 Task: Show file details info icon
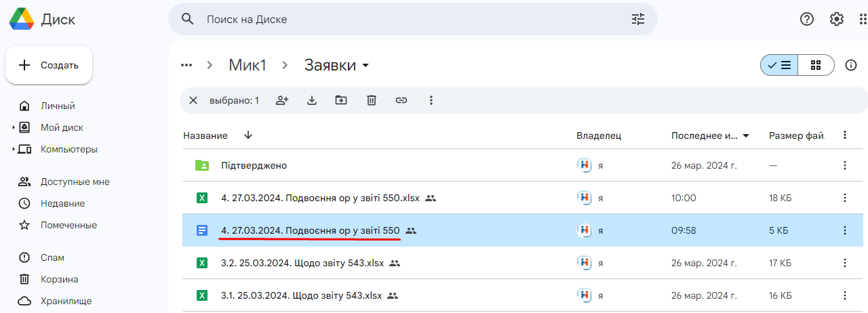point(851,65)
